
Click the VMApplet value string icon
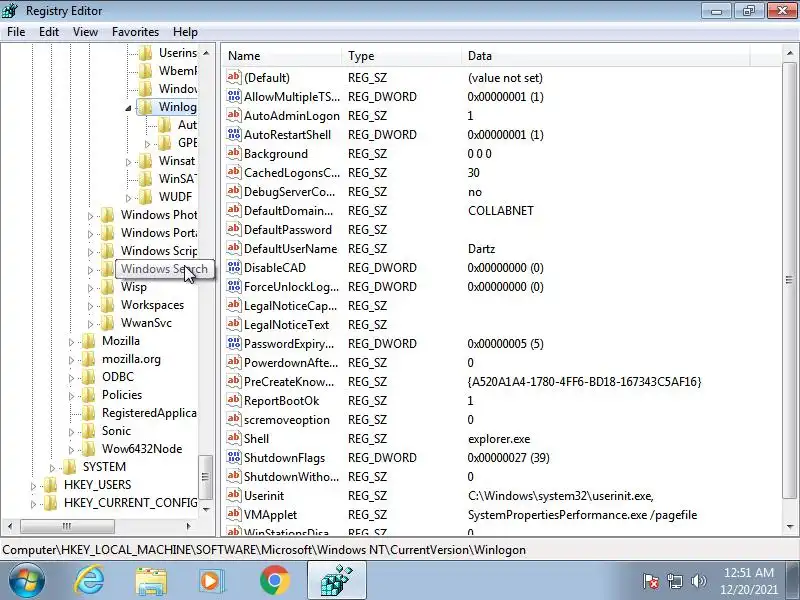coord(234,514)
